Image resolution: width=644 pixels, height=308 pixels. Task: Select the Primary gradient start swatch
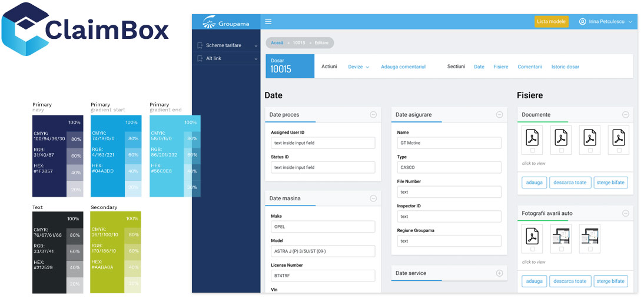click(x=116, y=156)
